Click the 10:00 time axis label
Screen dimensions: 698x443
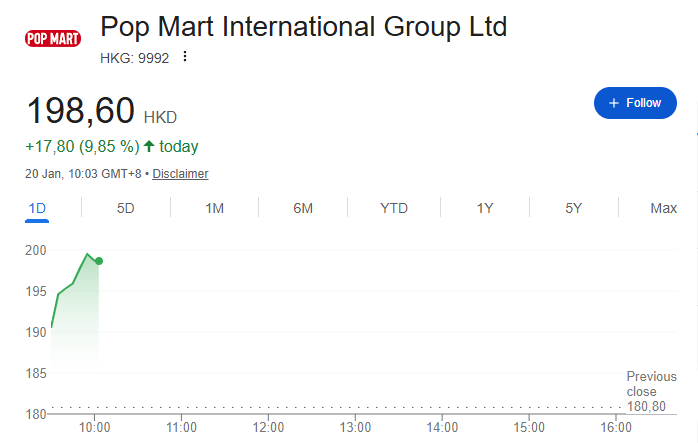94,427
